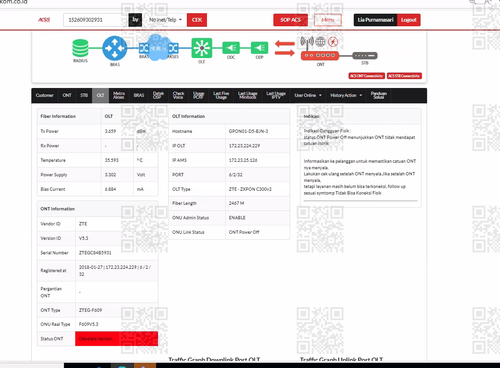Viewport: 500px width, 368px height.
Task: Click the ACS ONT Connectivity button
Action: [x=367, y=76]
